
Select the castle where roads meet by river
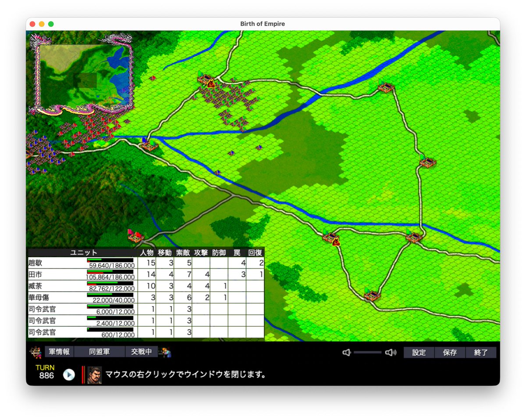413,236
